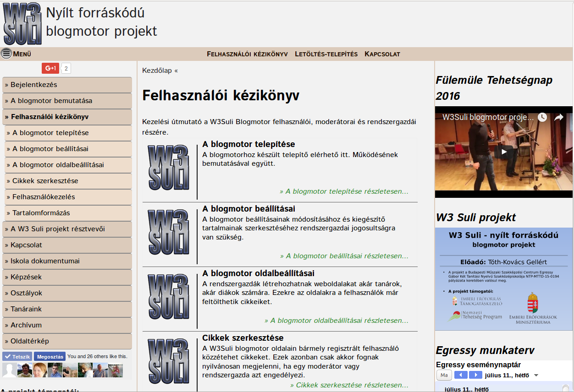Open Bejelentkezés in sidebar menu

point(67,85)
